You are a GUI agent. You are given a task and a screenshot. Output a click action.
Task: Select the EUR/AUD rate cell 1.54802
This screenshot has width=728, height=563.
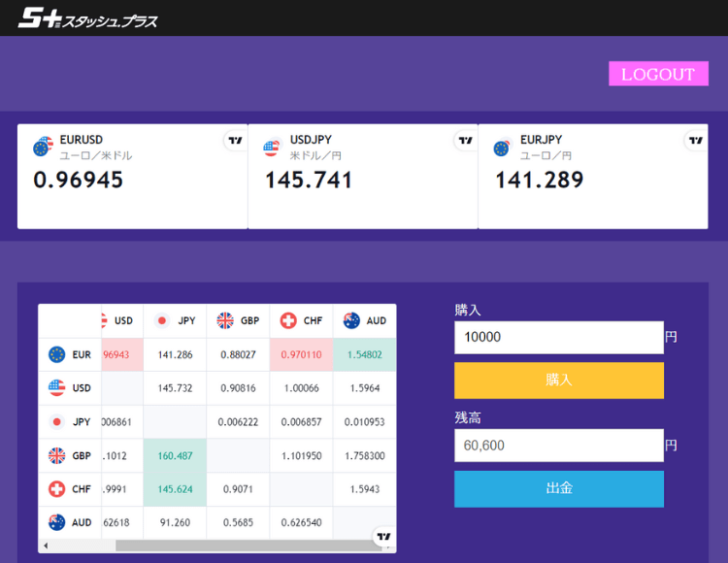pyautogui.click(x=364, y=354)
